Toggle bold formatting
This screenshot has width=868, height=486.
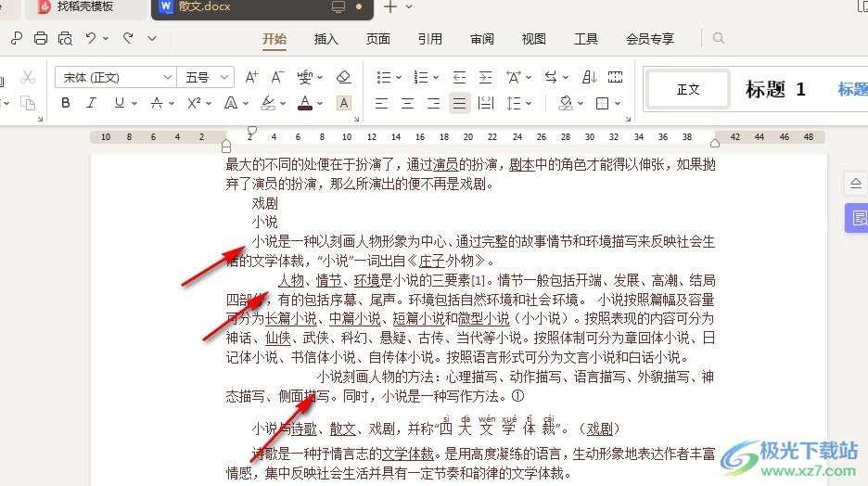(x=66, y=103)
